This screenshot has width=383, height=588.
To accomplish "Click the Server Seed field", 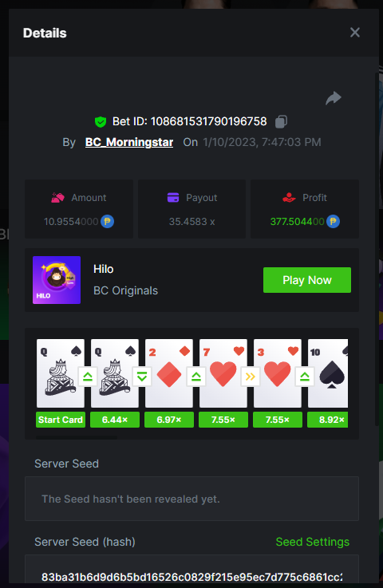I will 191,499.
